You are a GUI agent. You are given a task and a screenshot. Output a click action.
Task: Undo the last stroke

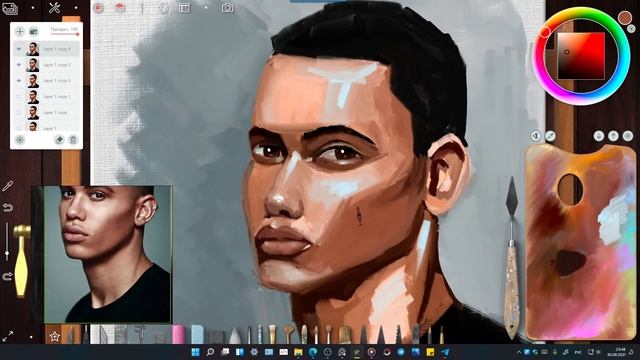point(7,208)
